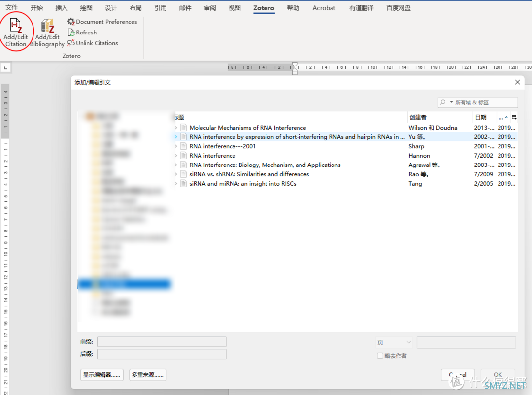
Task: Click date cell '2/2005'
Action: (x=484, y=184)
